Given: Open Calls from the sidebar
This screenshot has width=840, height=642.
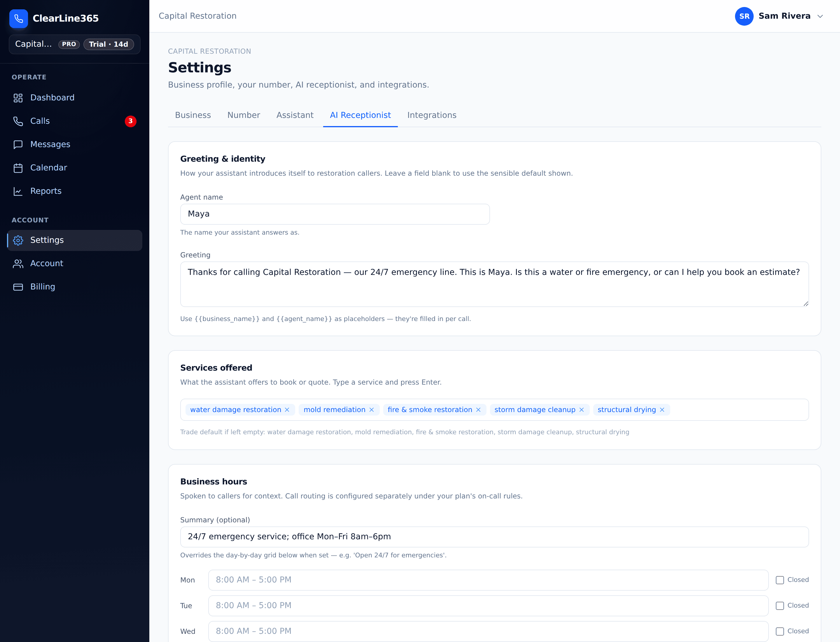Looking at the screenshot, I should (x=74, y=121).
